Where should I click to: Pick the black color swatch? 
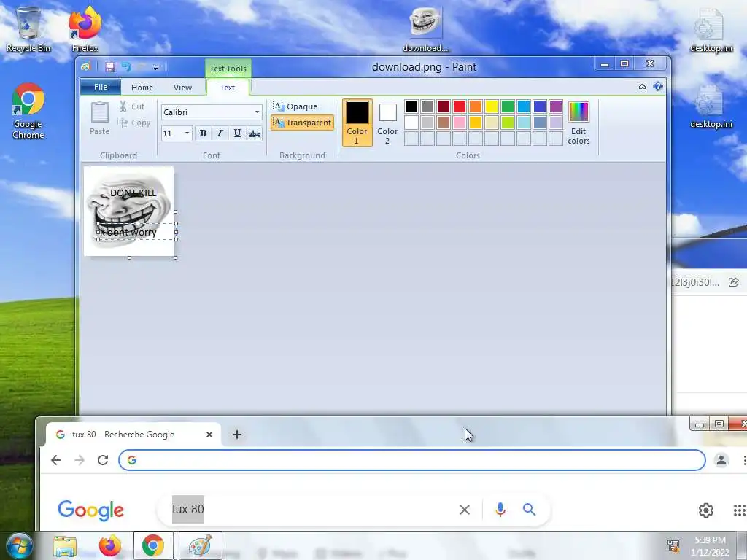click(411, 106)
